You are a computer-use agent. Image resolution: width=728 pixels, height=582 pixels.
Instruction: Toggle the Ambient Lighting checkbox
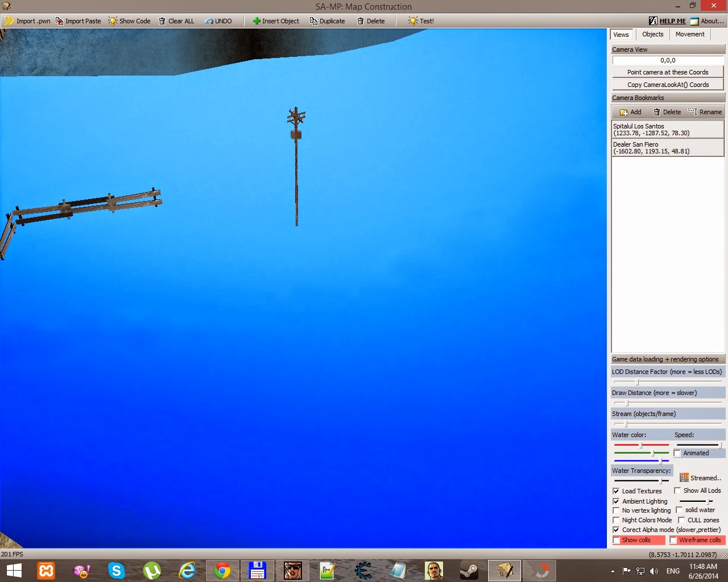pyautogui.click(x=616, y=501)
